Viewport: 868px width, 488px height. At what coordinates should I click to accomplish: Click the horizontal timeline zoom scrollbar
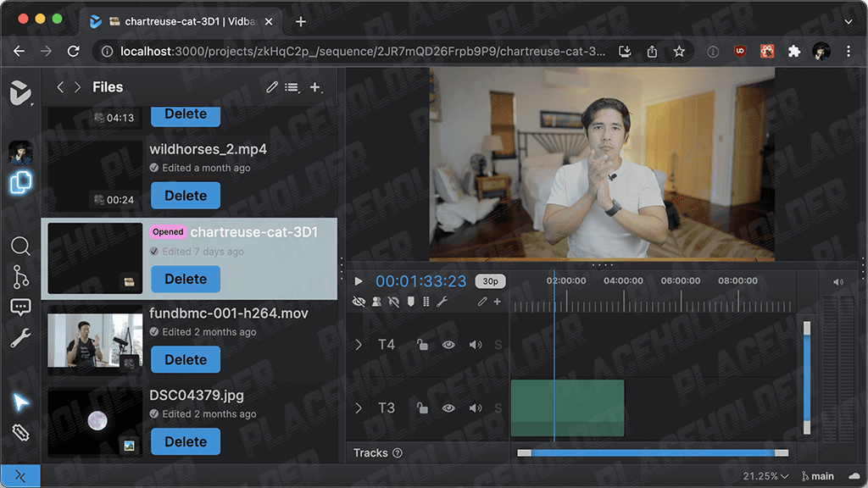[x=653, y=453]
